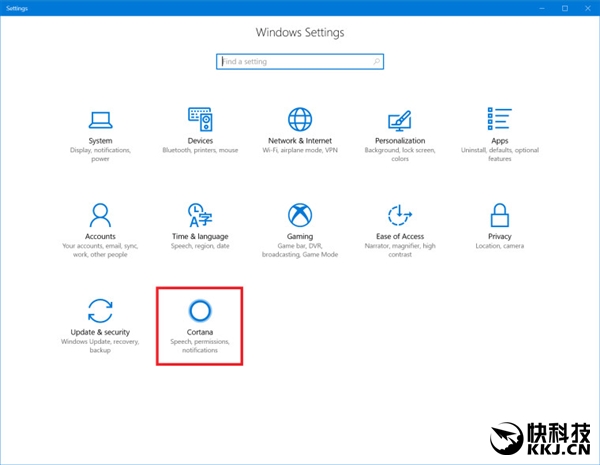Open Update & security refresh arrows icon

100,310
